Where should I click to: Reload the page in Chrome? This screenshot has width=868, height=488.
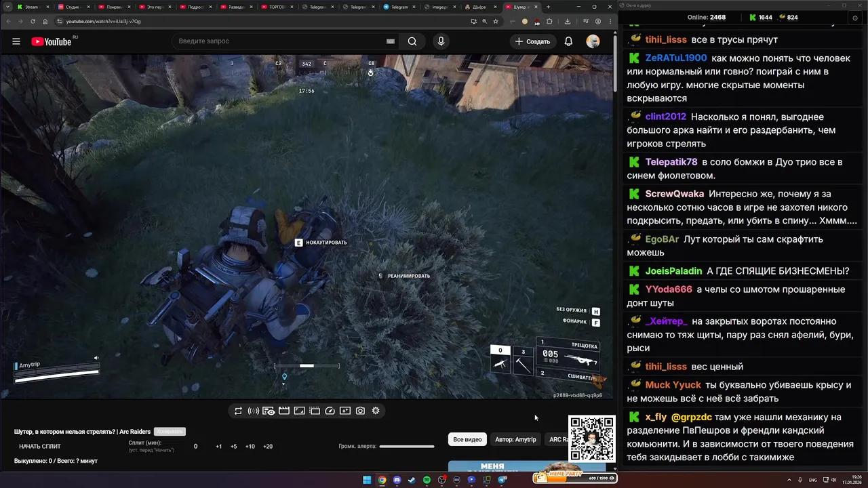pyautogui.click(x=33, y=21)
